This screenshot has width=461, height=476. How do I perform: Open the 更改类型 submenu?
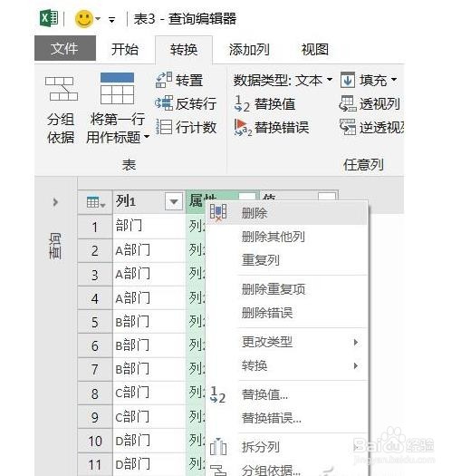pyautogui.click(x=286, y=342)
